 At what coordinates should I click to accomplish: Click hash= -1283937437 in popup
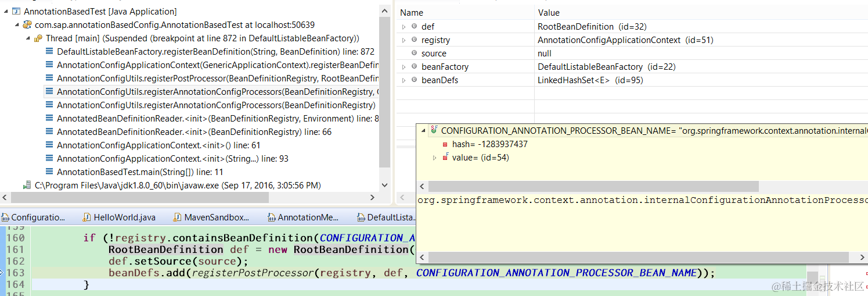[490, 144]
